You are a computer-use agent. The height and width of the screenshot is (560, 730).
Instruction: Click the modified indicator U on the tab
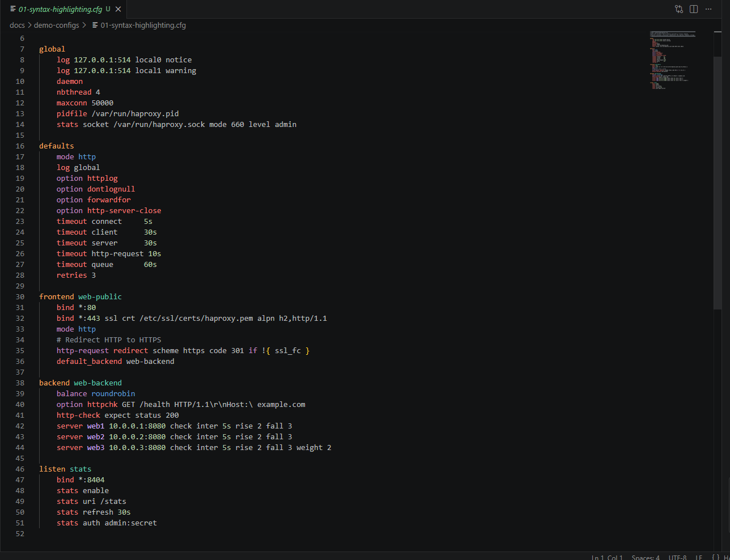(107, 9)
